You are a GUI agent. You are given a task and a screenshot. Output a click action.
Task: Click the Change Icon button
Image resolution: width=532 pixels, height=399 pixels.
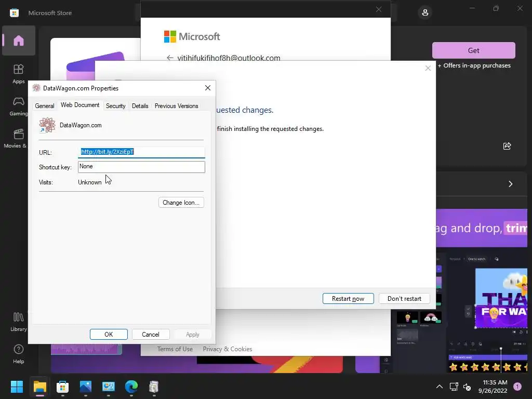point(181,203)
